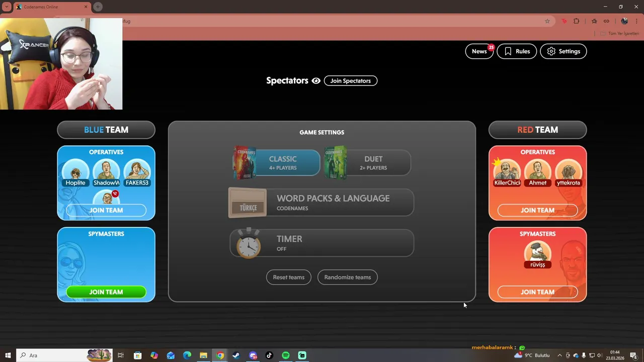Click the Classic Codenames box art
This screenshot has width=644, height=362.
pyautogui.click(x=245, y=163)
